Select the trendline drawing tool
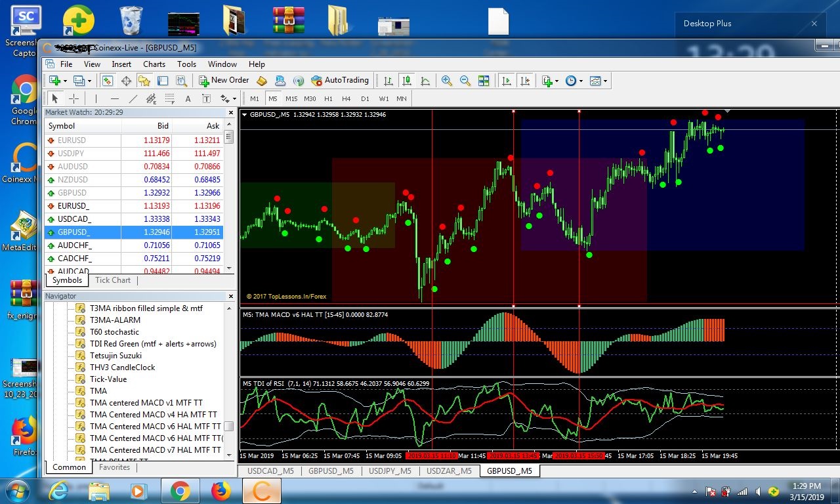The height and width of the screenshot is (504, 840). [x=133, y=98]
